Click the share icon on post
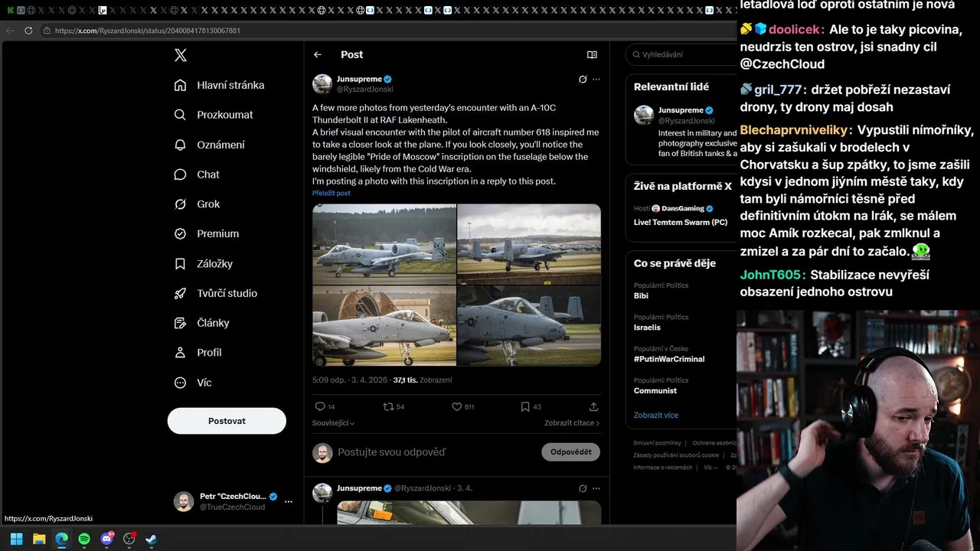The height and width of the screenshot is (551, 980). (593, 406)
